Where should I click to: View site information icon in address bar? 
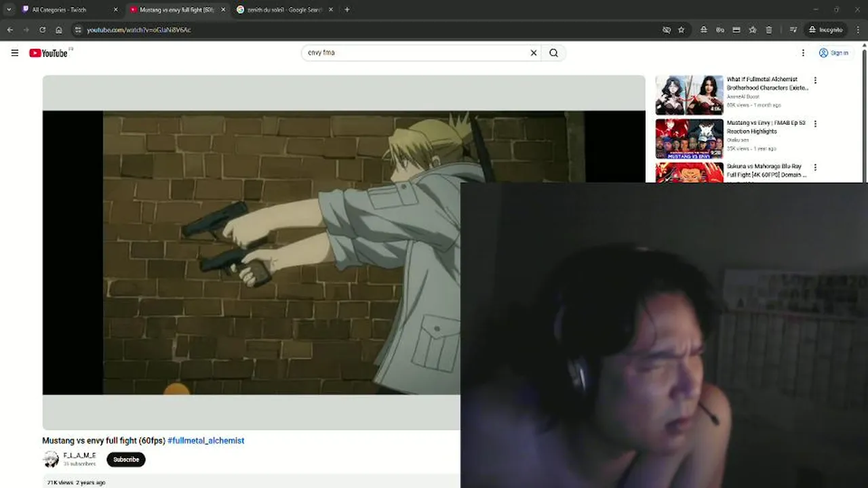[x=78, y=30]
